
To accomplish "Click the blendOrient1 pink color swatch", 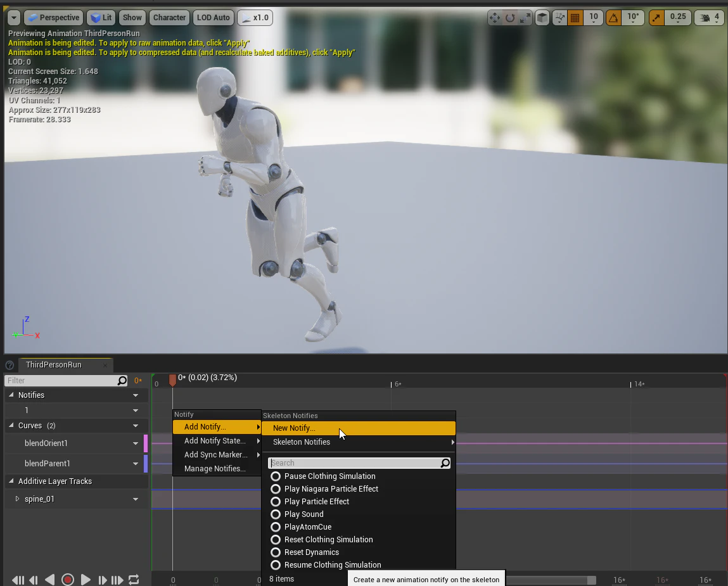I will pyautogui.click(x=146, y=443).
